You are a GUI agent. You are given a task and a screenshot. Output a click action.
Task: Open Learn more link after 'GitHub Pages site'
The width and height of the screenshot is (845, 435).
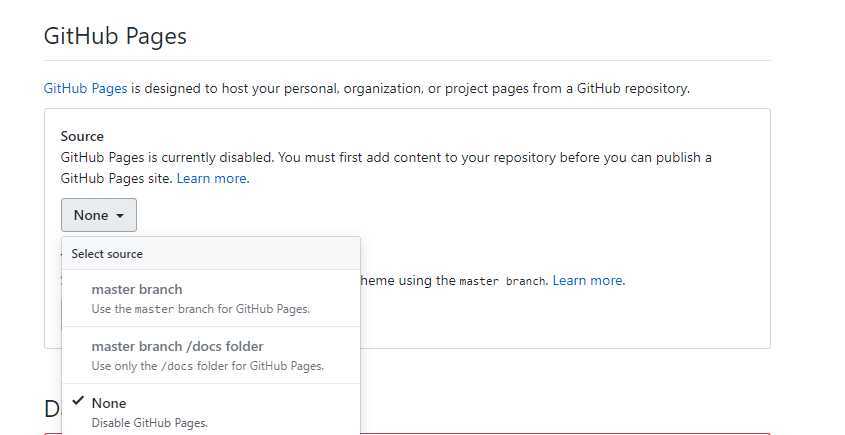(x=213, y=178)
